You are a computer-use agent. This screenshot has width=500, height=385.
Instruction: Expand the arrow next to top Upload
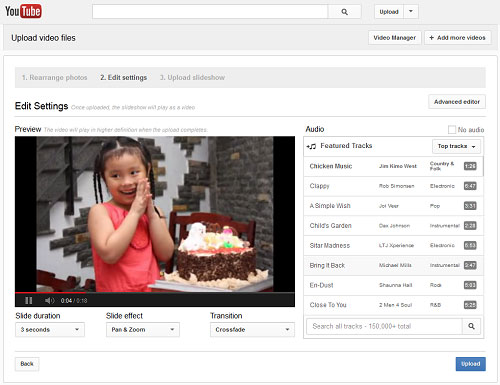coord(411,11)
